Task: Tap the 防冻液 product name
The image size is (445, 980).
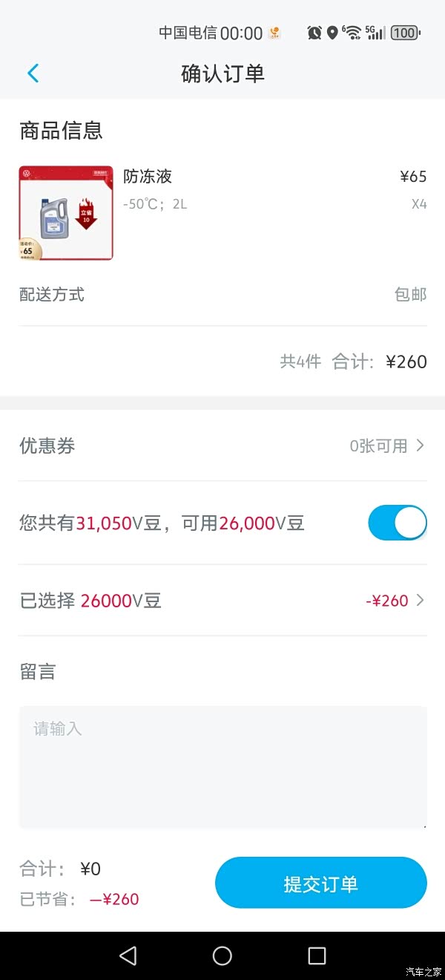Action: pos(148,177)
